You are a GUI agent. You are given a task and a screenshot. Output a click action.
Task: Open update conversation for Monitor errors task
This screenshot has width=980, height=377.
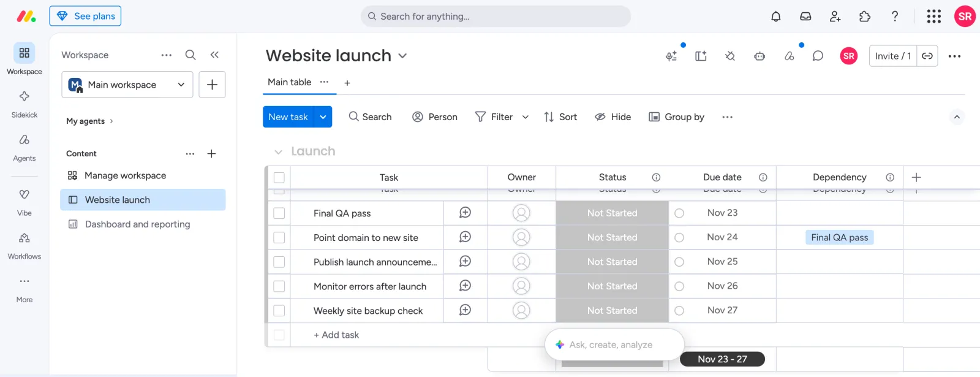(466, 286)
